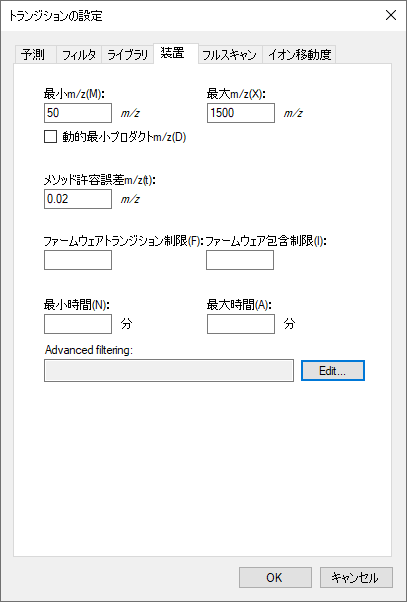The image size is (407, 602).
Task: Select the 最小時間 input box
Action: (x=78, y=324)
